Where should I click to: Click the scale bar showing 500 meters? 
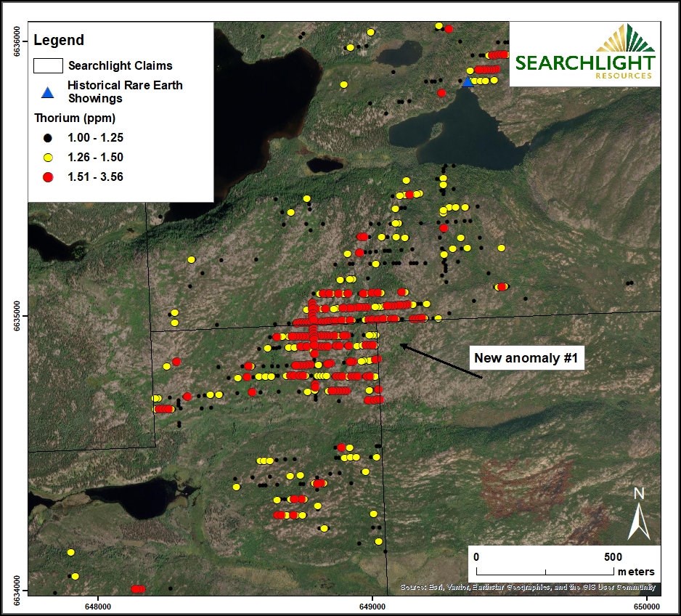click(545, 566)
